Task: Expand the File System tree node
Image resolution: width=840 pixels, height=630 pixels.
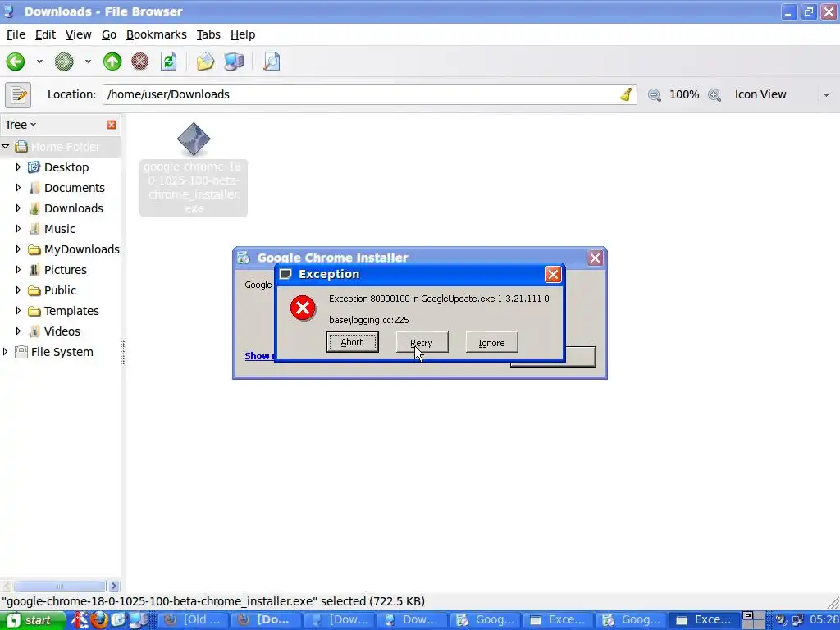Action: pyautogui.click(x=6, y=351)
